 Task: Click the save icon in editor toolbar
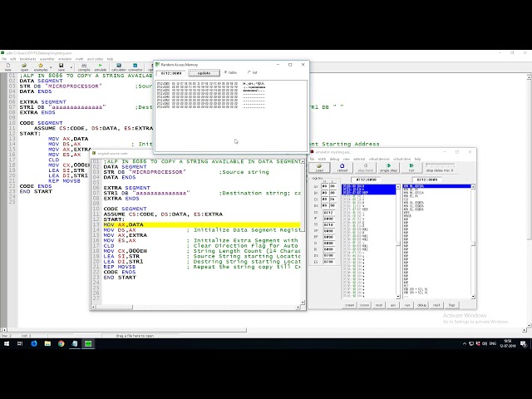tap(61, 66)
